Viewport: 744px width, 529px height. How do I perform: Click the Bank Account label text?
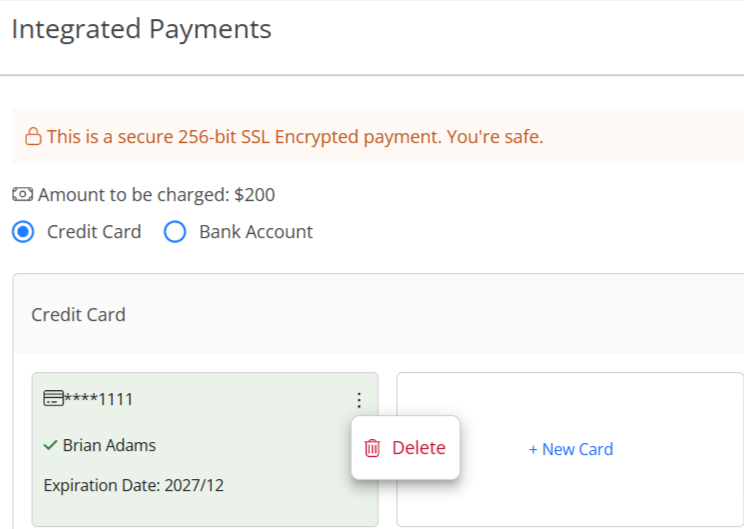(256, 232)
